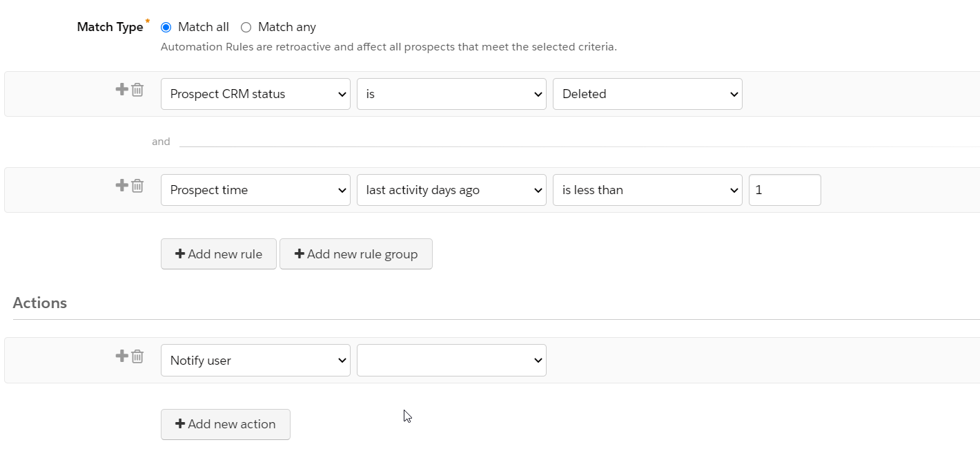Viewport: 980px width, 458px height.
Task: Click the days value input field
Action: point(785,190)
